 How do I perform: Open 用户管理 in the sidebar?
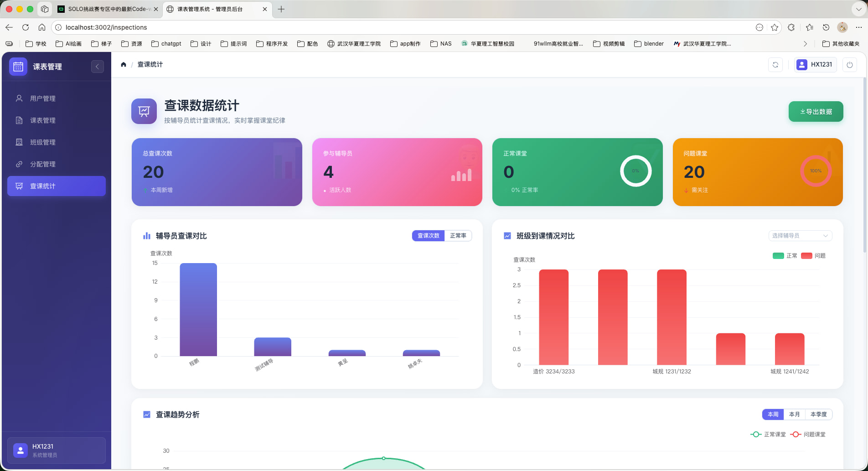[x=43, y=98]
